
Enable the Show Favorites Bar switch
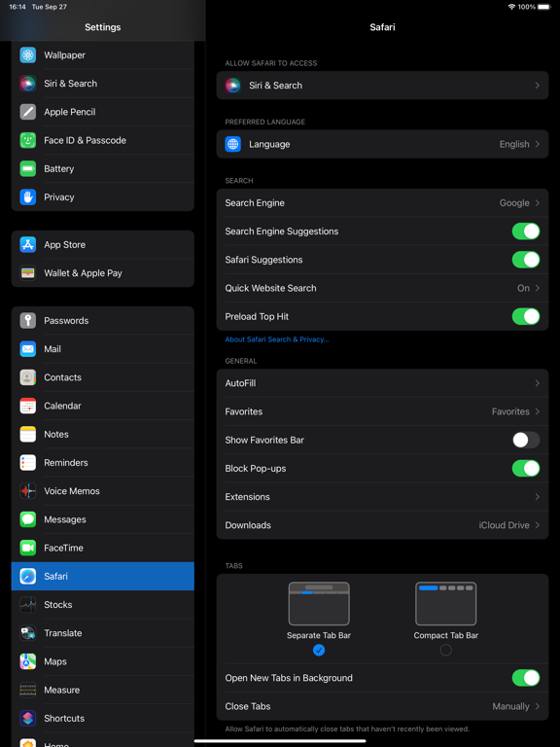[526, 440]
